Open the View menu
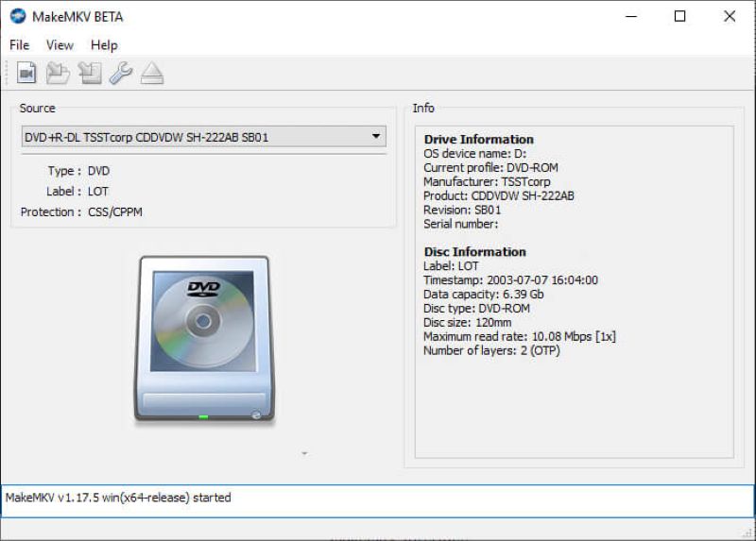Viewport: 756px width, 541px height. pos(60,44)
